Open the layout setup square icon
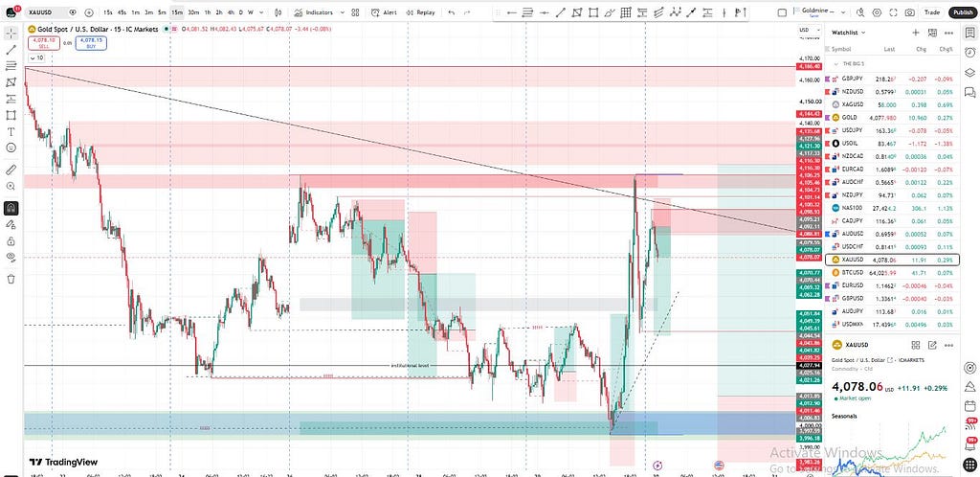The width and height of the screenshot is (980, 477). [781, 12]
